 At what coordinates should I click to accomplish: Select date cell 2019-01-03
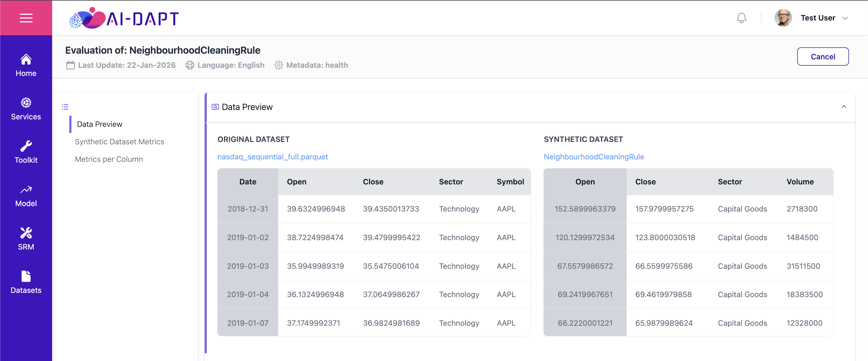(248, 266)
